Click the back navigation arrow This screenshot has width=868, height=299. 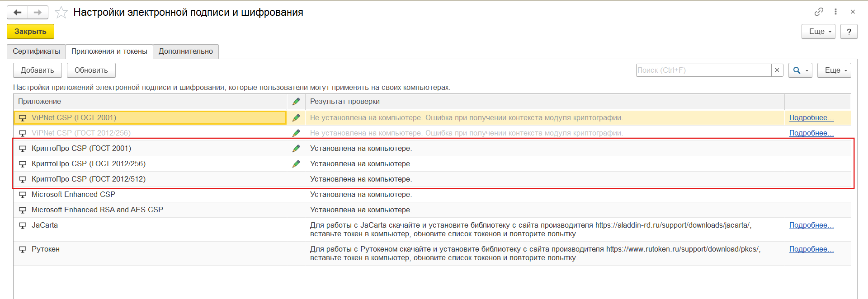tap(18, 12)
